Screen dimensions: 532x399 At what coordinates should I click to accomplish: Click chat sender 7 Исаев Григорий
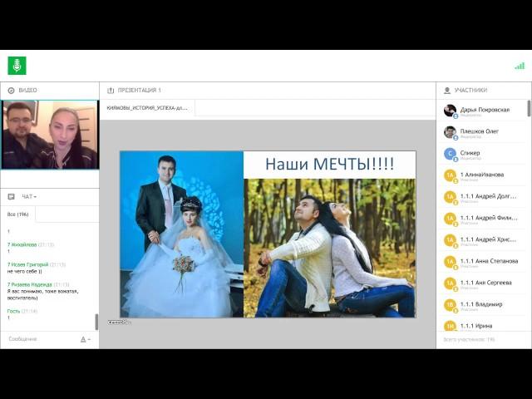27,264
